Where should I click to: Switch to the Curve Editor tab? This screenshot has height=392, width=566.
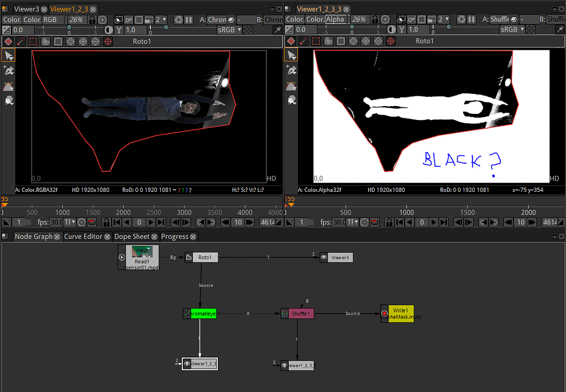pyautogui.click(x=83, y=236)
